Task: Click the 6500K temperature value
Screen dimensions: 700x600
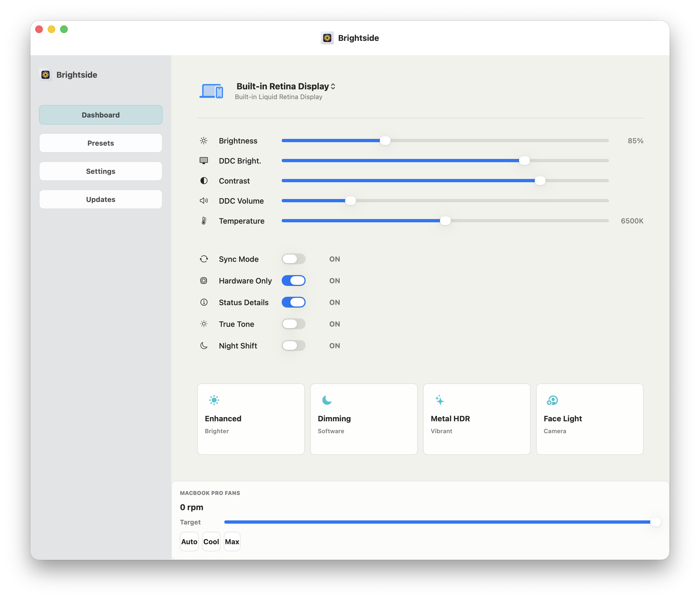Action: click(632, 221)
